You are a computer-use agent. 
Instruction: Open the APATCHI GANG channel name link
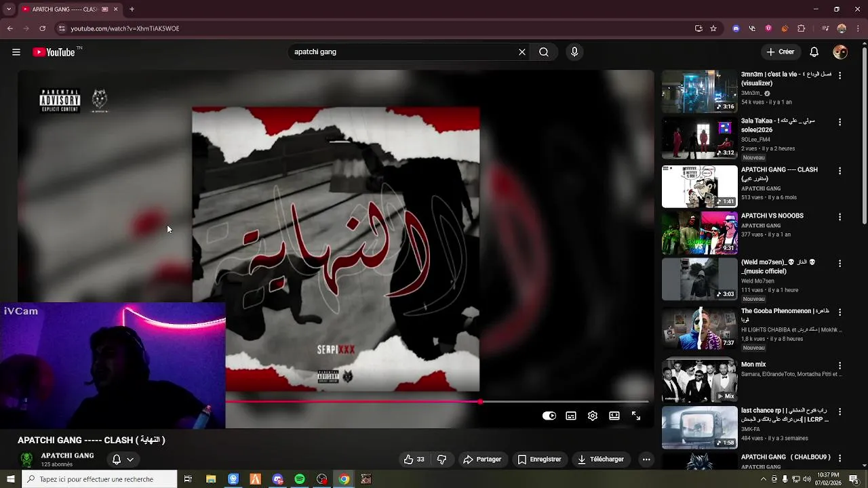pos(67,455)
